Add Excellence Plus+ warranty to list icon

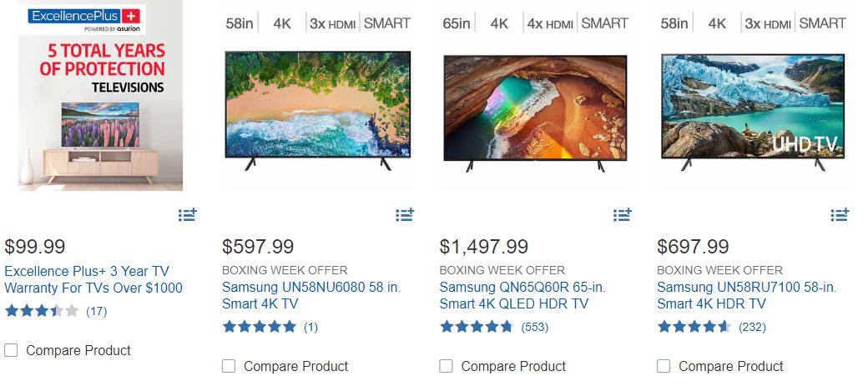coord(188,215)
